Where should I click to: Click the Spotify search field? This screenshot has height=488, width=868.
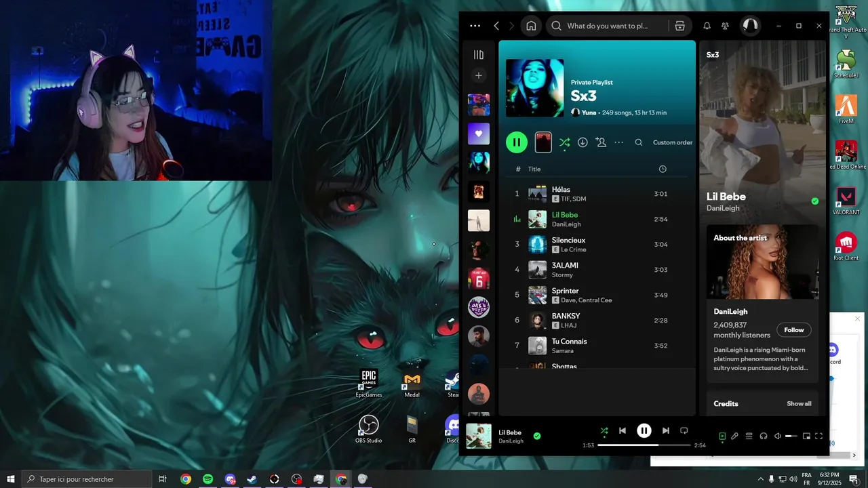coord(607,26)
